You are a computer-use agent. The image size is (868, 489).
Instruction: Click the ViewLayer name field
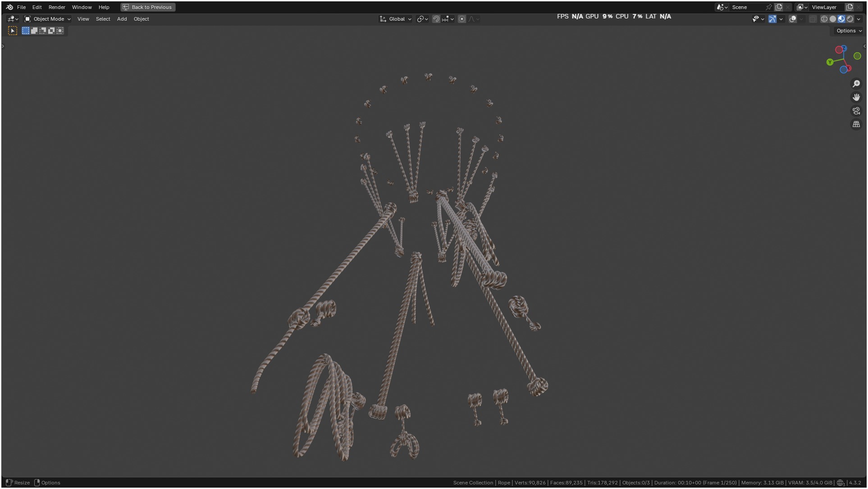click(827, 7)
